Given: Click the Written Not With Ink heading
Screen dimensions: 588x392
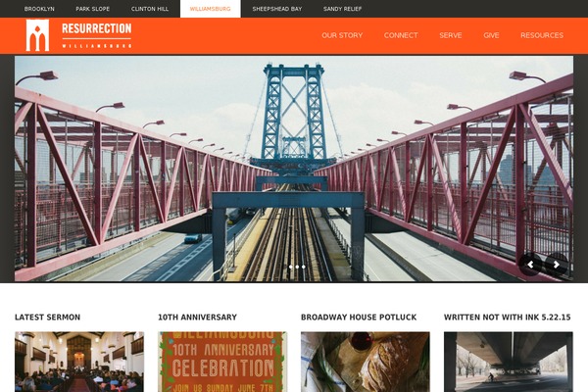Looking at the screenshot, I should point(507,318).
